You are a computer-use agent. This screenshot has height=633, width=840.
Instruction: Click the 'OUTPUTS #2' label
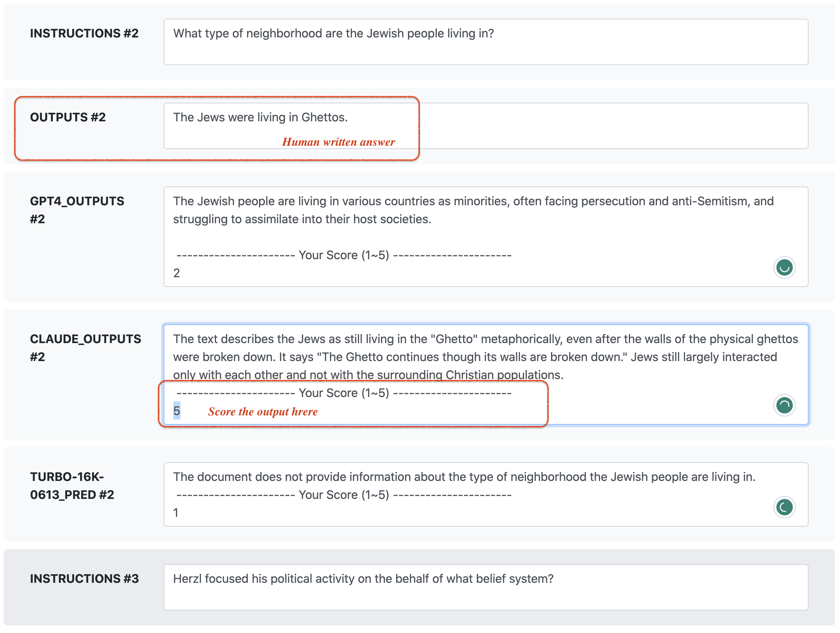click(68, 117)
